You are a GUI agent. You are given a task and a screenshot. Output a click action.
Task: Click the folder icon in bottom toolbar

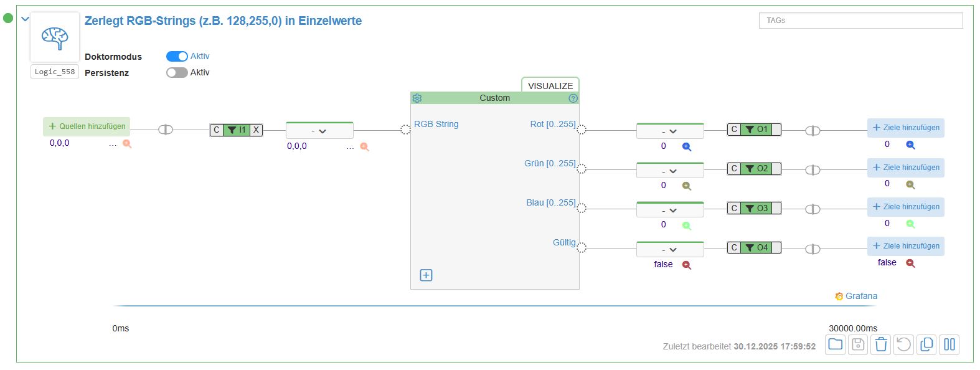click(835, 344)
